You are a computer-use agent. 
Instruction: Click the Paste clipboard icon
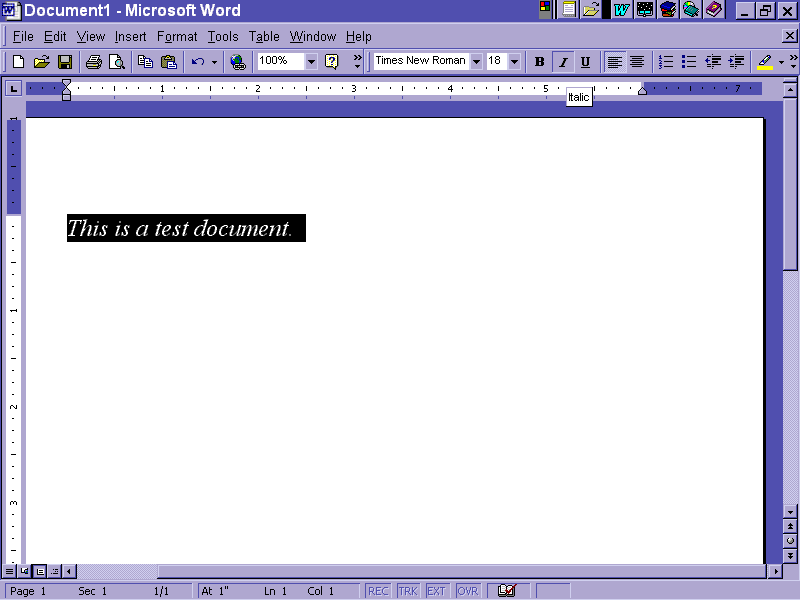coord(169,62)
